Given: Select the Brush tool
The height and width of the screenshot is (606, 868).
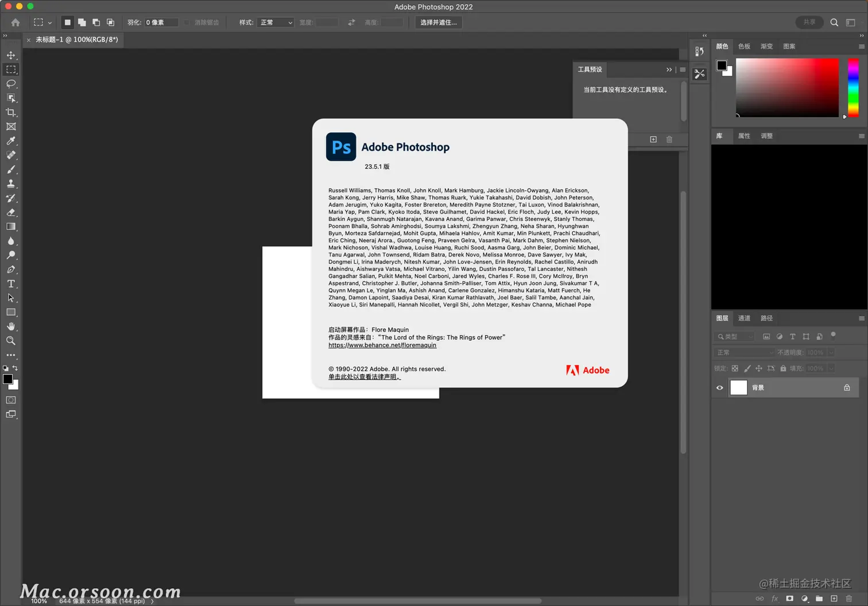Looking at the screenshot, I should point(11,169).
